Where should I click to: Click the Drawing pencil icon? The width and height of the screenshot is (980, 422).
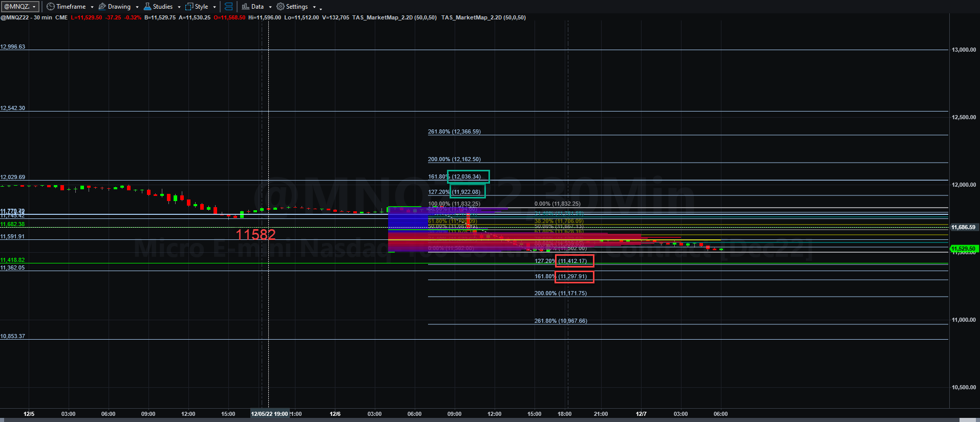click(102, 7)
